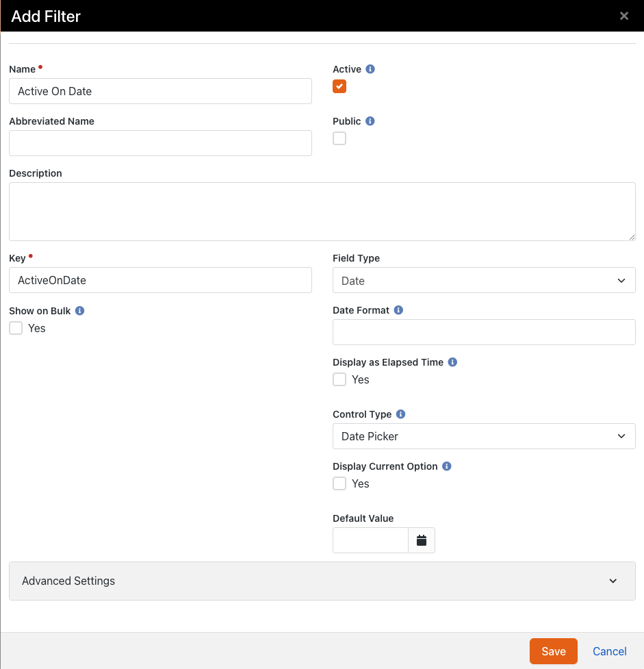
Task: Click the Add Filter title text
Action: (46, 16)
